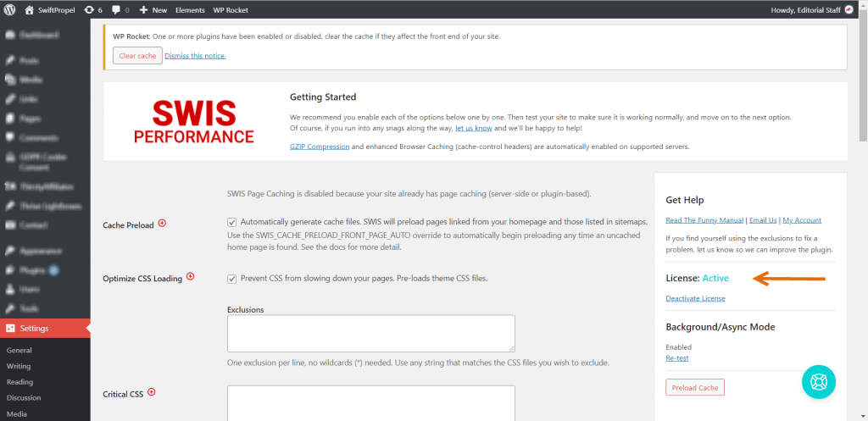The image size is (868, 421).
Task: Toggle the automatically generate cache files checkbox
Action: coord(231,222)
